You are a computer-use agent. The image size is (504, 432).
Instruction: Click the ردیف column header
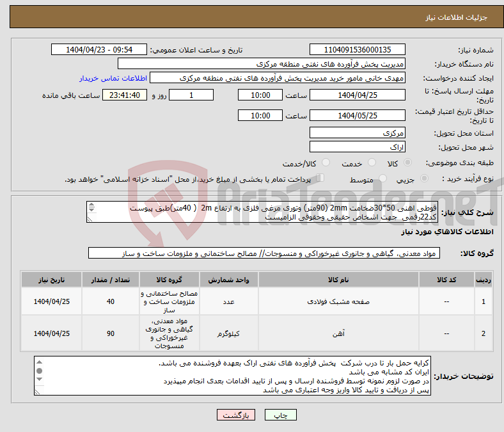click(484, 280)
